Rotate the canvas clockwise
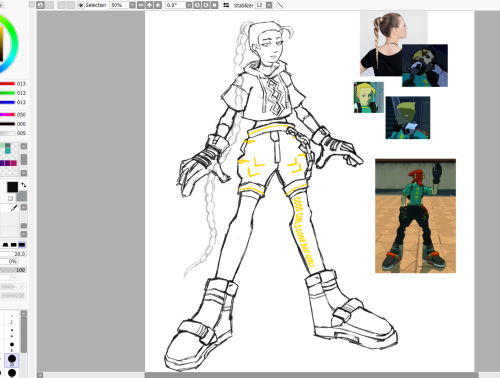The height and width of the screenshot is (378, 500). tap(206, 5)
